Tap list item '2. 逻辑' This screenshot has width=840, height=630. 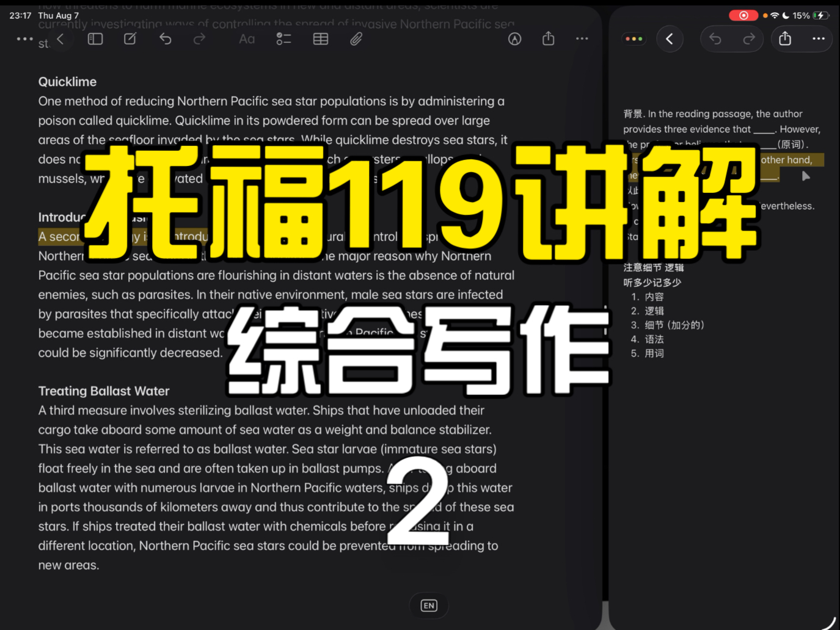pyautogui.click(x=648, y=311)
